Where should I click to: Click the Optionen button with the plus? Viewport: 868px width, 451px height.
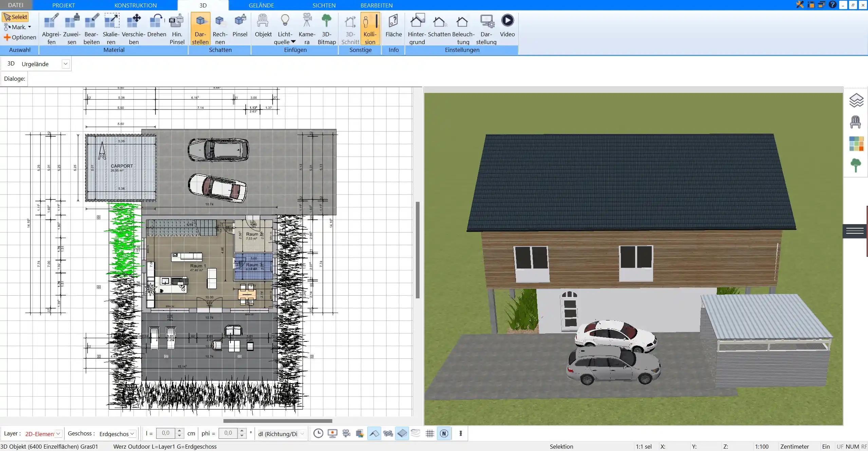tap(20, 37)
